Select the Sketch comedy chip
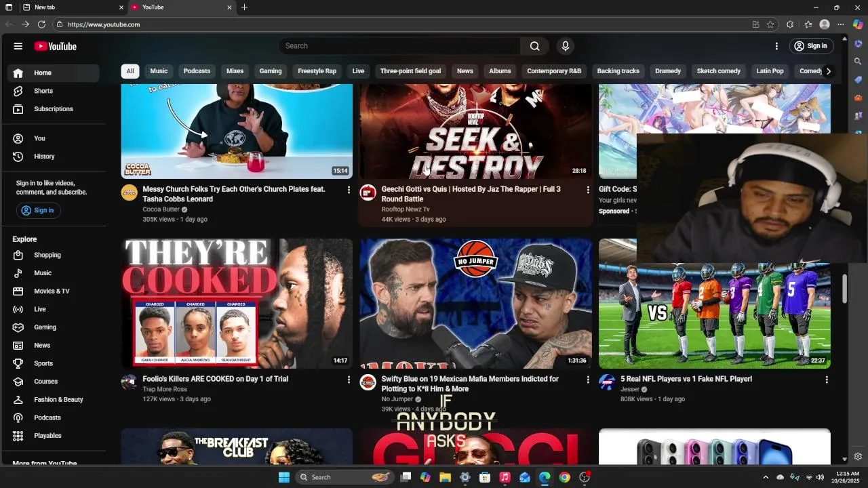This screenshot has width=868, height=488. click(718, 71)
